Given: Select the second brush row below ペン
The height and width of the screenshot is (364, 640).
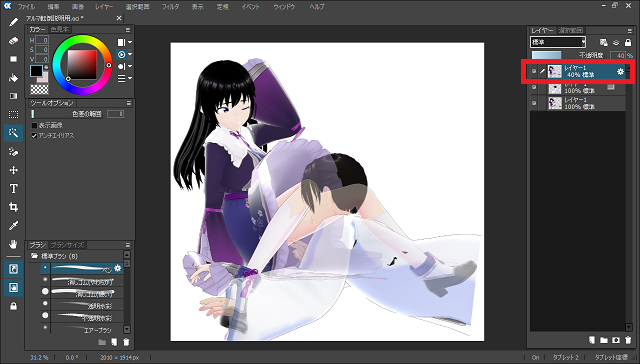Looking at the screenshot, I should (x=82, y=292).
